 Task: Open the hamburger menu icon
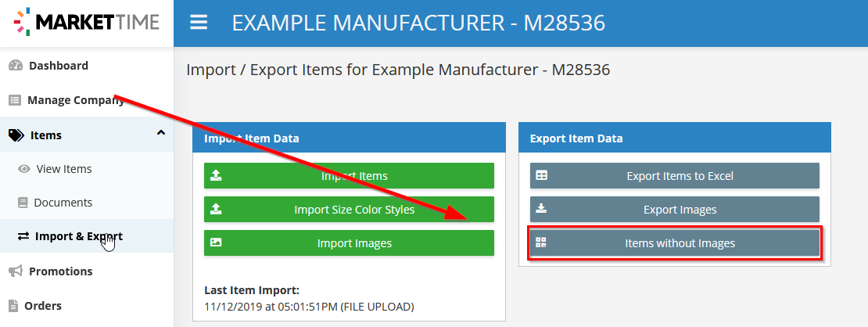[198, 23]
